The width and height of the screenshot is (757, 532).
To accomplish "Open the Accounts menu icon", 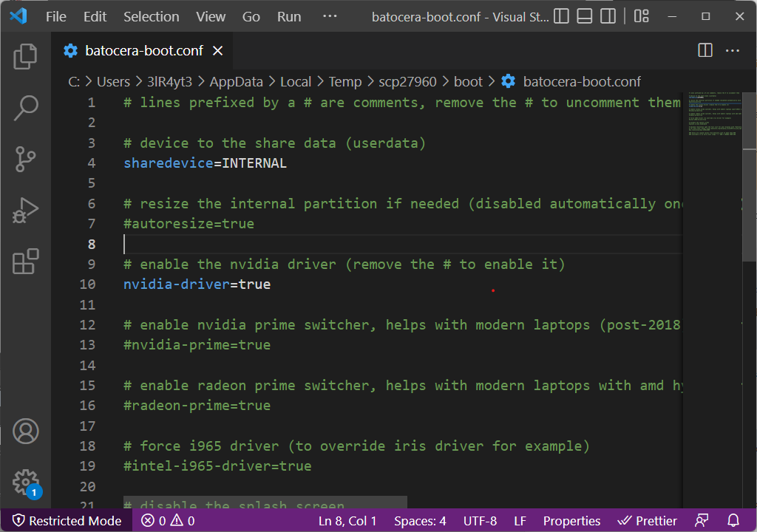I will tap(26, 431).
